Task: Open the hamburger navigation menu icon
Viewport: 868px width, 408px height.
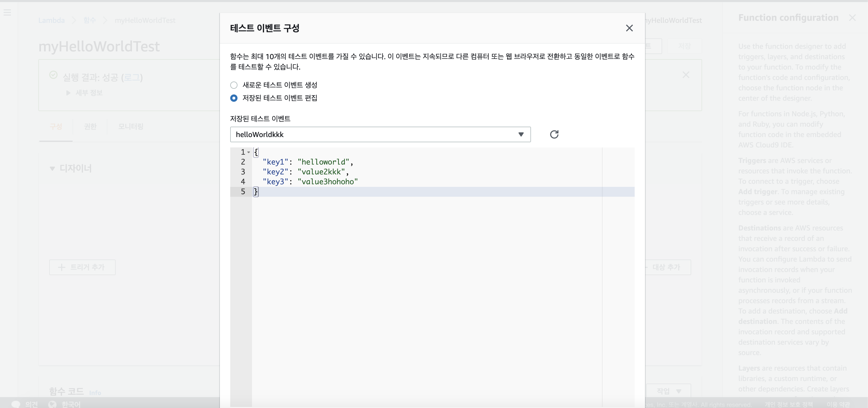Action: tap(7, 12)
